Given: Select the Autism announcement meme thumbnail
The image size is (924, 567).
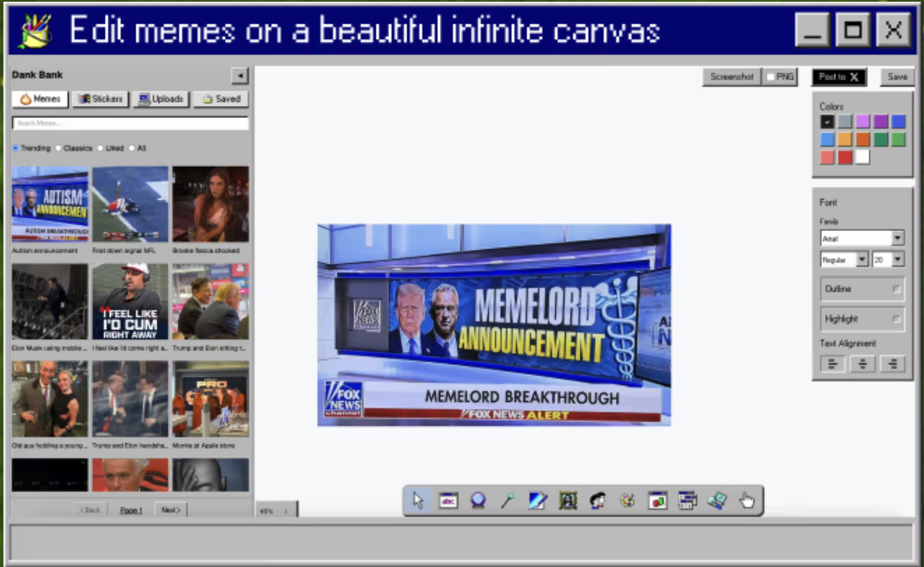Looking at the screenshot, I should [50, 204].
